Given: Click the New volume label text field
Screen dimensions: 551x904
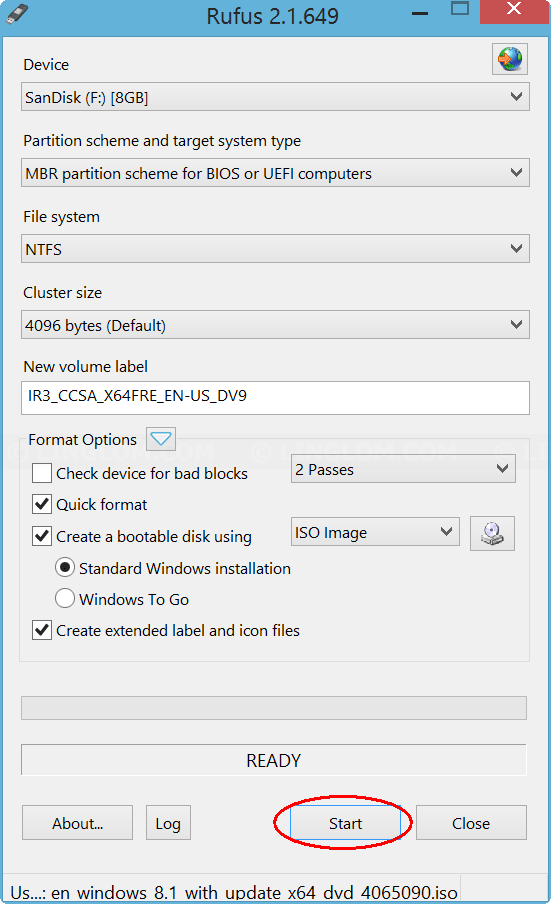Looking at the screenshot, I should [276, 398].
